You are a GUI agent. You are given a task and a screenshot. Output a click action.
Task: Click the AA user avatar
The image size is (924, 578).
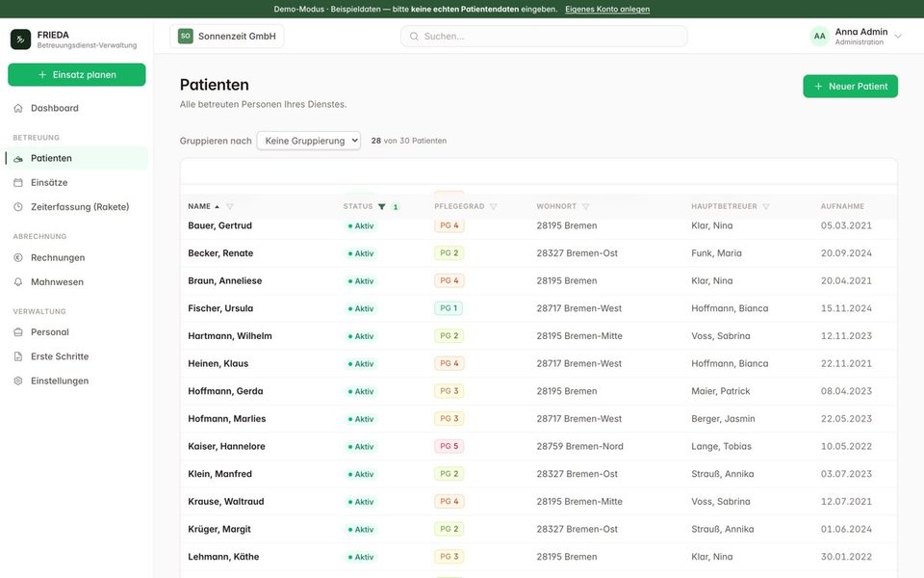click(820, 36)
